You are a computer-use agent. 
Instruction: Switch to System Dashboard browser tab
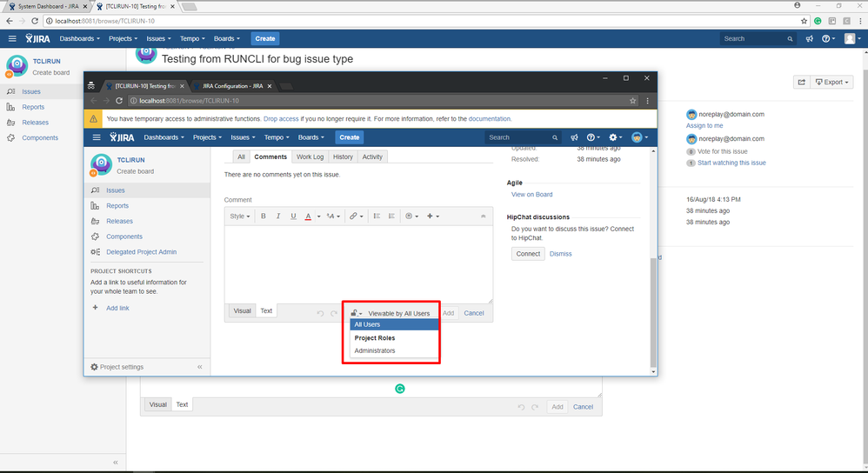tap(48, 7)
